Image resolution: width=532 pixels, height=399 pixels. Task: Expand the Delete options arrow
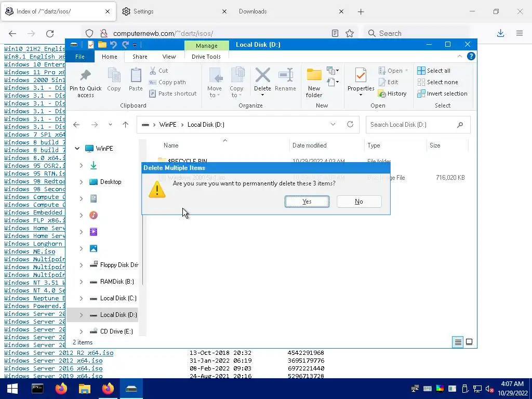click(x=262, y=95)
